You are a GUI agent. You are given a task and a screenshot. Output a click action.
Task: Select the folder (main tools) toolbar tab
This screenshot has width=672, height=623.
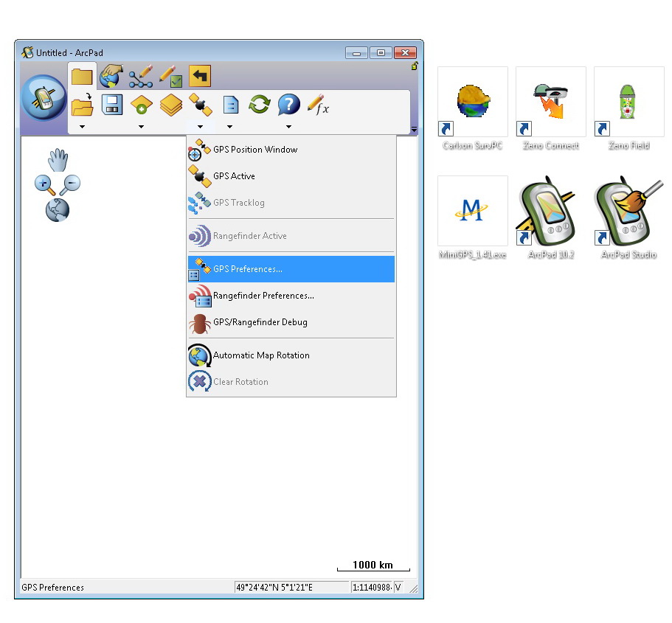[82, 77]
